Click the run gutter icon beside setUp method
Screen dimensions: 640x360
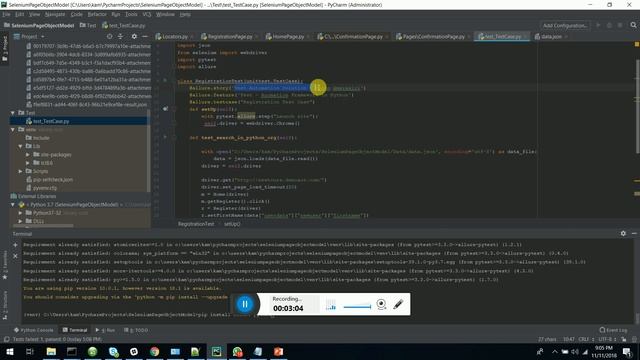[x=165, y=109]
